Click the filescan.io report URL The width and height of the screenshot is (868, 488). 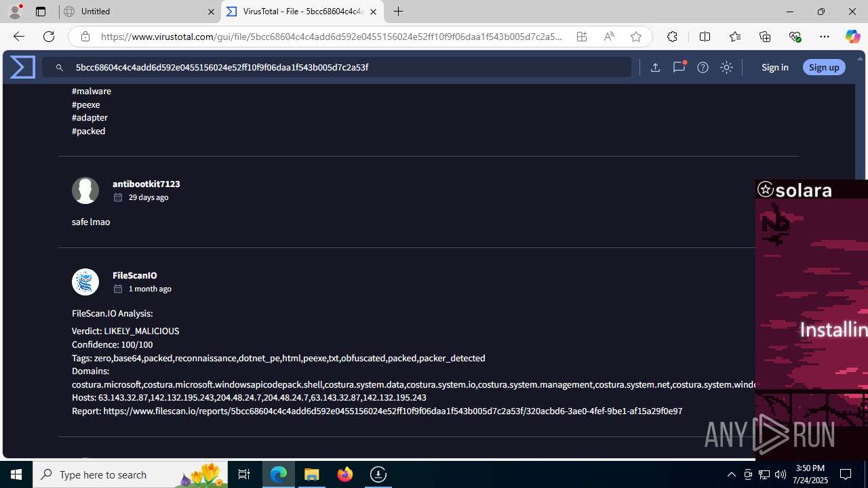393,411
